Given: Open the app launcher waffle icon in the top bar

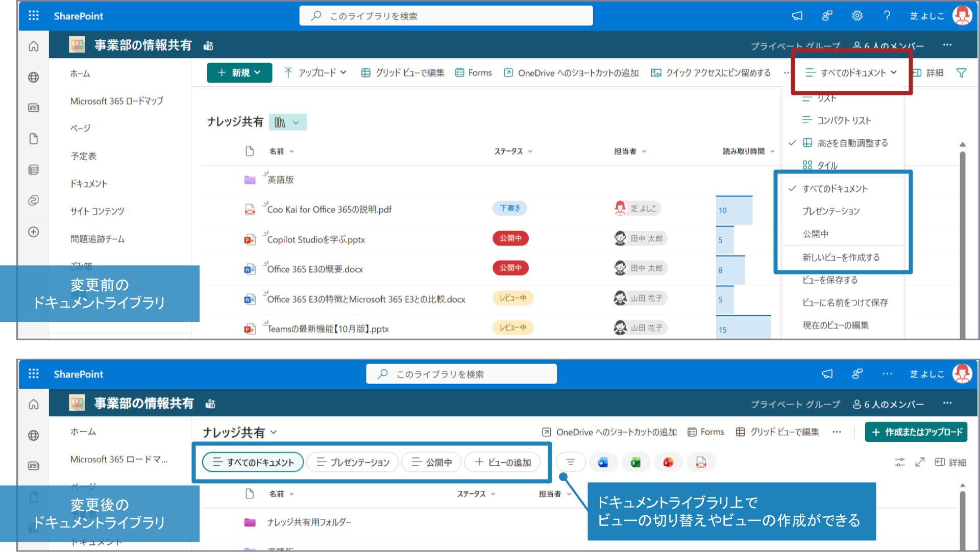Looking at the screenshot, I should click(x=34, y=16).
